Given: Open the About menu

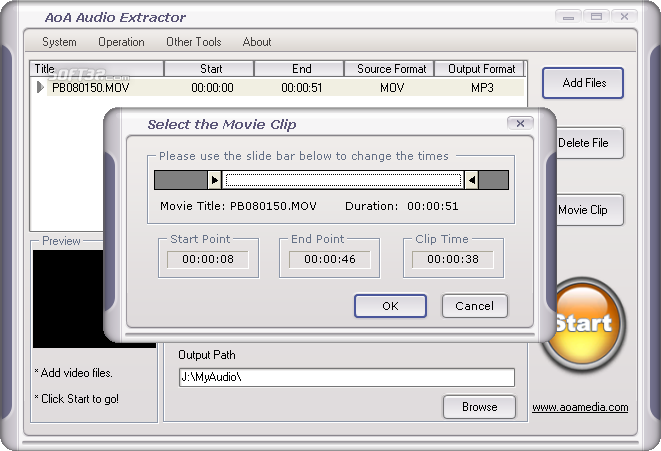Looking at the screenshot, I should click(x=257, y=42).
